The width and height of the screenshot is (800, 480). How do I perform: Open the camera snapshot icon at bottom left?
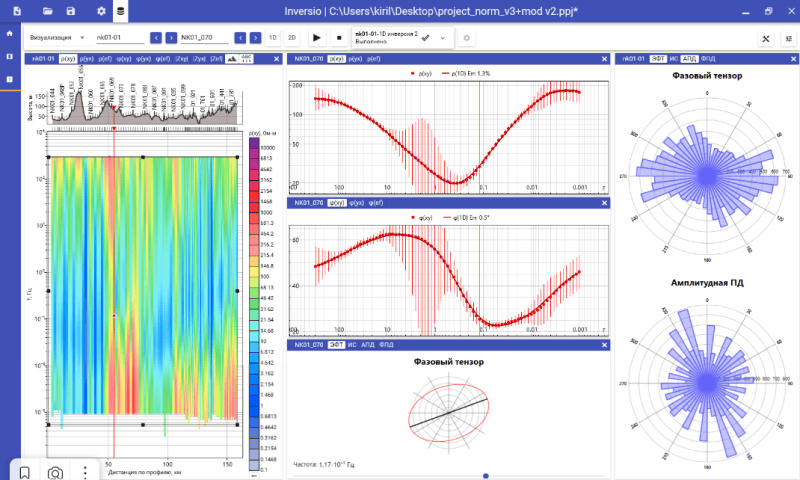pyautogui.click(x=56, y=472)
